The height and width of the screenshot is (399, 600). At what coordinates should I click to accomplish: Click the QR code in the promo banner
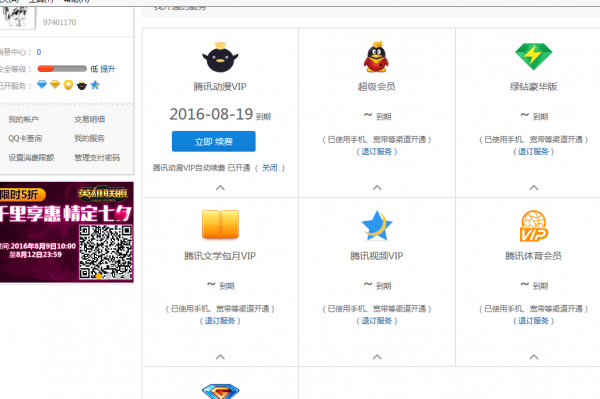(106, 252)
